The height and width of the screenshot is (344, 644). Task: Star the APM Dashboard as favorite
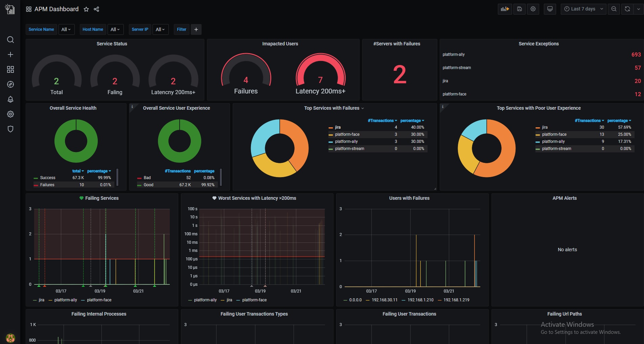(86, 9)
